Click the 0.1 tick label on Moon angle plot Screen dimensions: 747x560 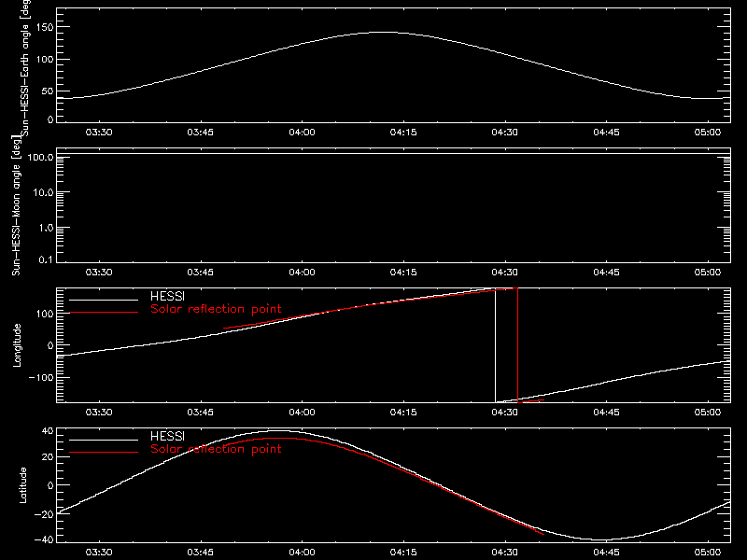pos(46,259)
